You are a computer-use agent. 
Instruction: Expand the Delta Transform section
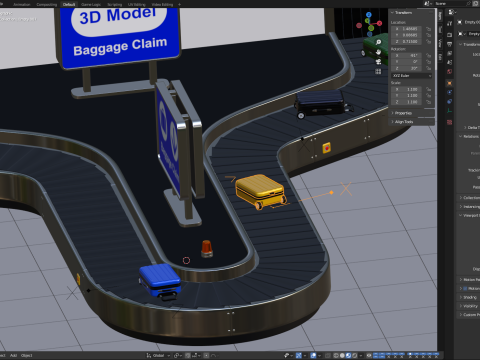[x=471, y=127]
